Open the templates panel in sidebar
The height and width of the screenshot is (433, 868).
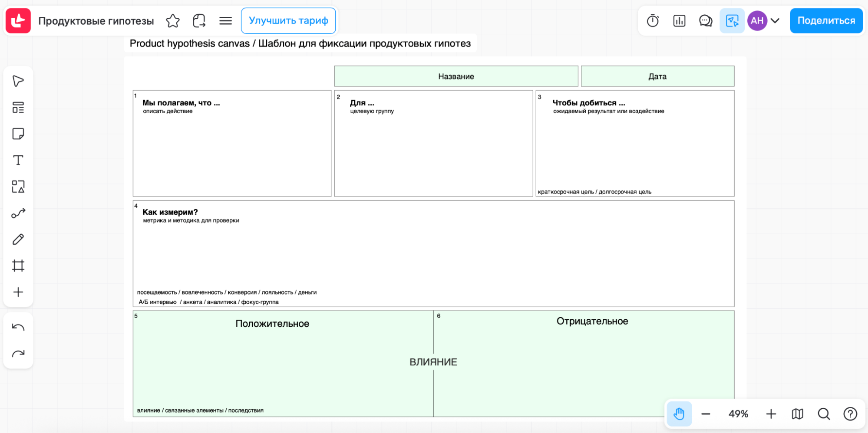tap(18, 108)
